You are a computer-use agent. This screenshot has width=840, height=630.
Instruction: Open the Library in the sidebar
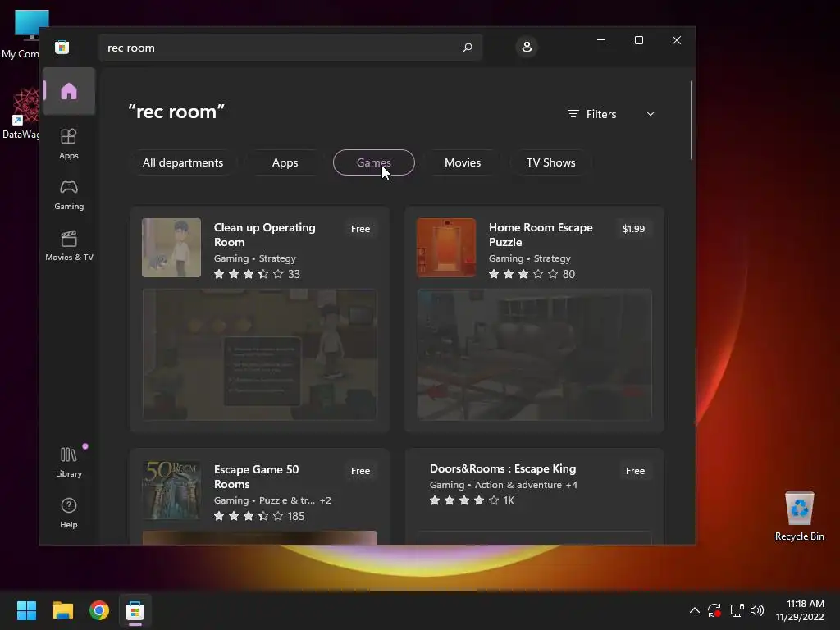pyautogui.click(x=69, y=463)
